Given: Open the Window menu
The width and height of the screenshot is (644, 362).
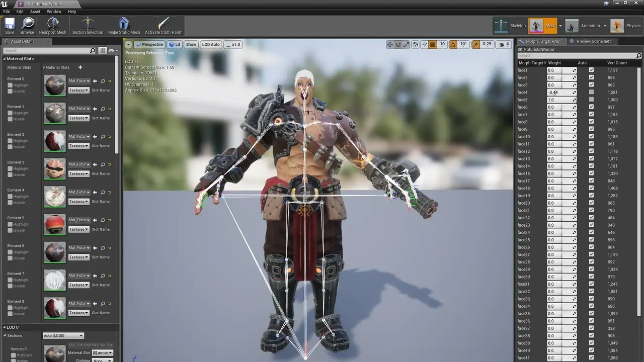Looking at the screenshot, I should click(x=54, y=12).
